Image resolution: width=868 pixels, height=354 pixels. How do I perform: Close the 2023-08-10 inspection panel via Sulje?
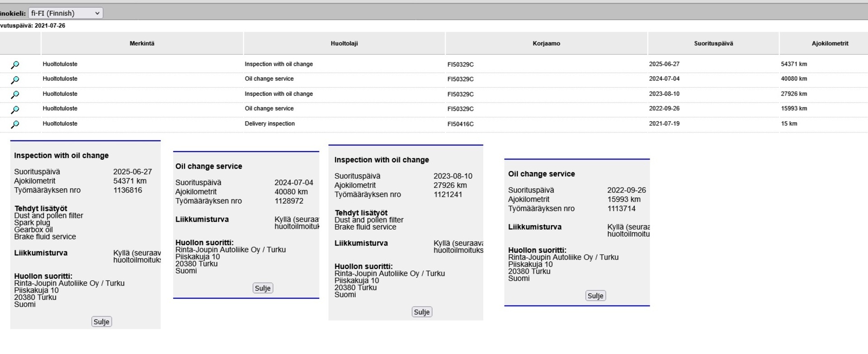(422, 312)
